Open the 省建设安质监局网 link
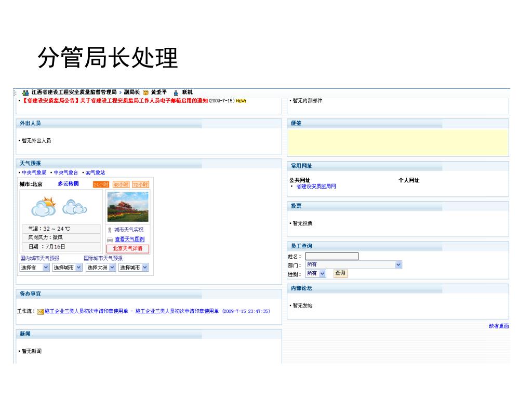This screenshot has height=399, width=532. (x=316, y=187)
